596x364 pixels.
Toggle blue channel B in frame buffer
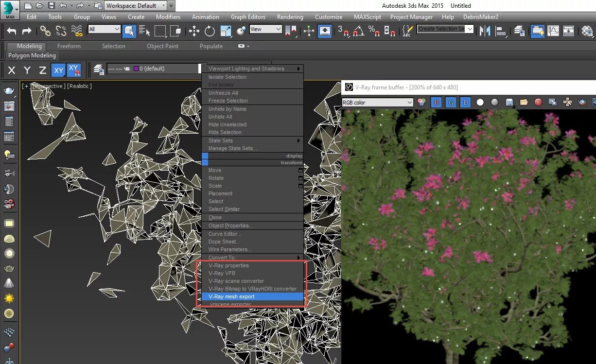pos(465,102)
